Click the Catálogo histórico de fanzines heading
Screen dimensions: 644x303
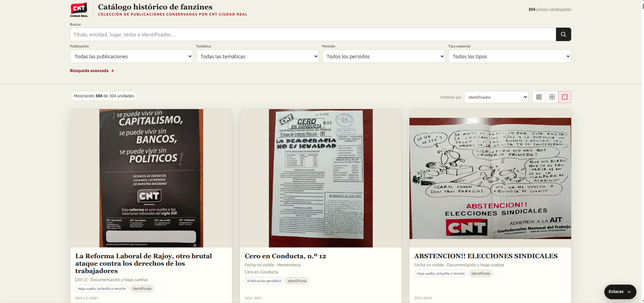click(x=155, y=7)
